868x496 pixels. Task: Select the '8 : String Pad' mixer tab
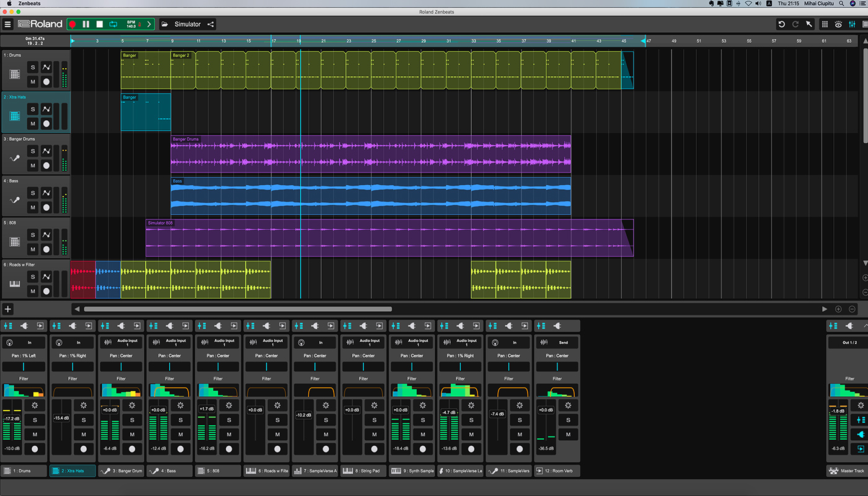click(x=363, y=471)
